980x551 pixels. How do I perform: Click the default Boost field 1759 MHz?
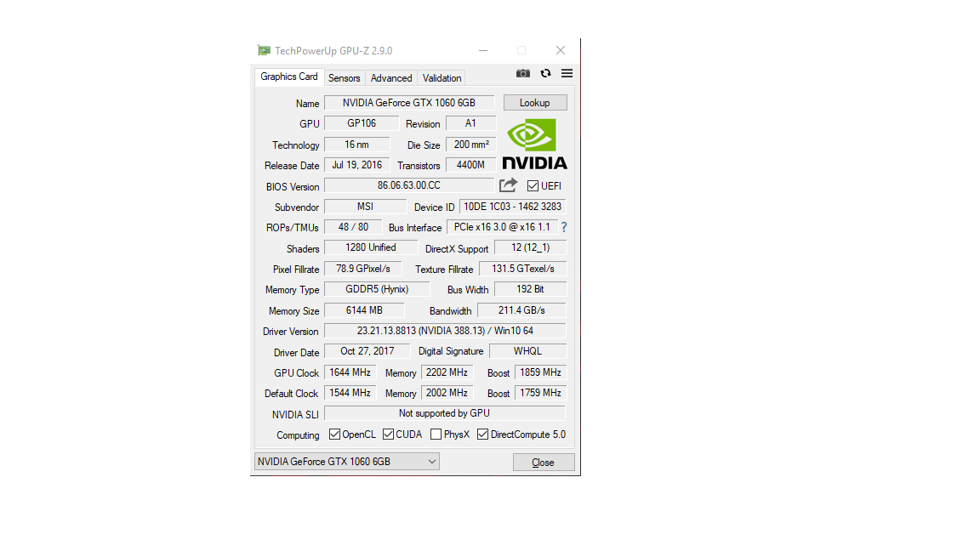tap(541, 393)
